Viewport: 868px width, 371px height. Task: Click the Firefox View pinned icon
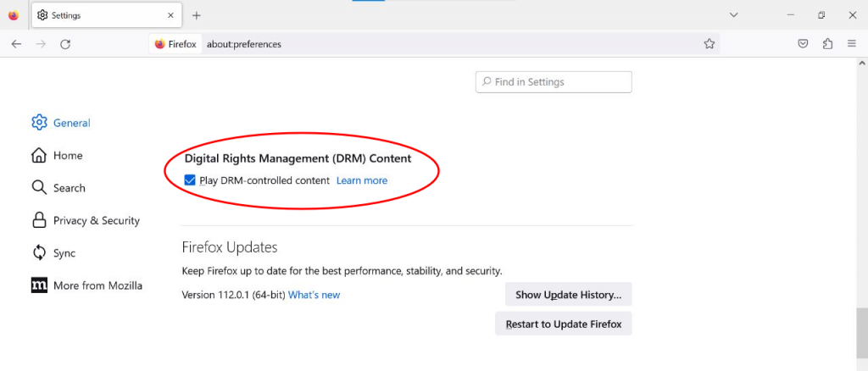(14, 15)
